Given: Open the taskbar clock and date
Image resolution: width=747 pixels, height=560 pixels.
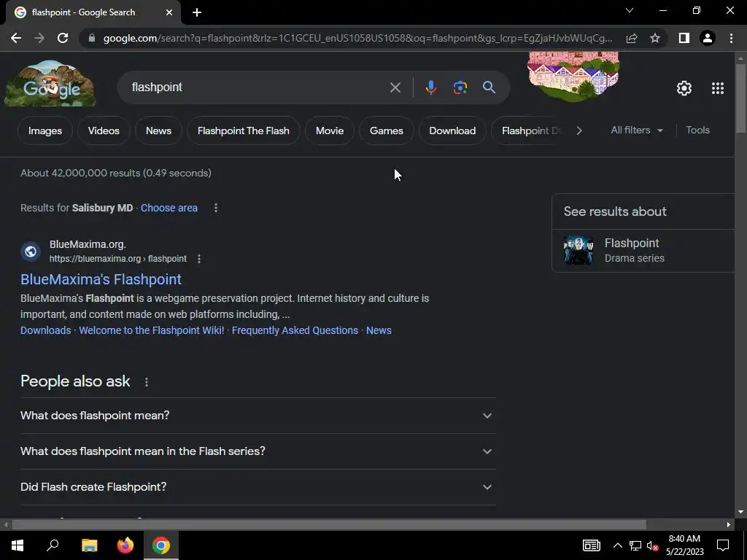Looking at the screenshot, I should [x=684, y=545].
